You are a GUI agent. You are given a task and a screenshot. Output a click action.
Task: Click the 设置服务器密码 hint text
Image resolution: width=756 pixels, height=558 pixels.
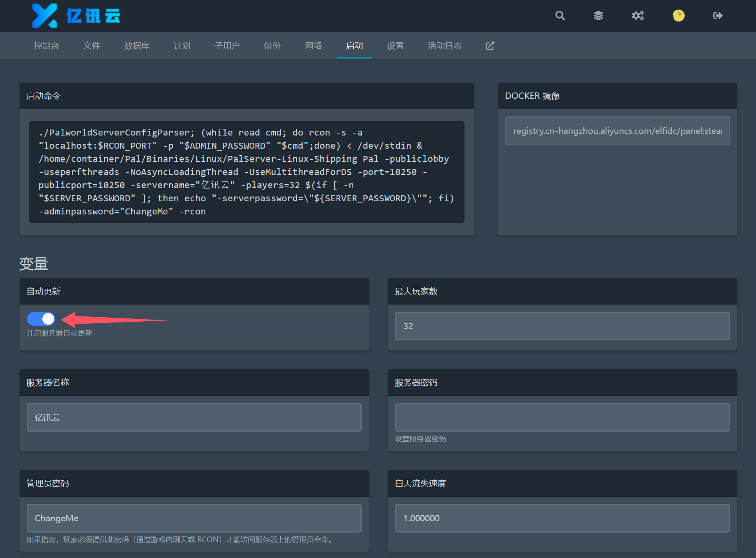[420, 439]
